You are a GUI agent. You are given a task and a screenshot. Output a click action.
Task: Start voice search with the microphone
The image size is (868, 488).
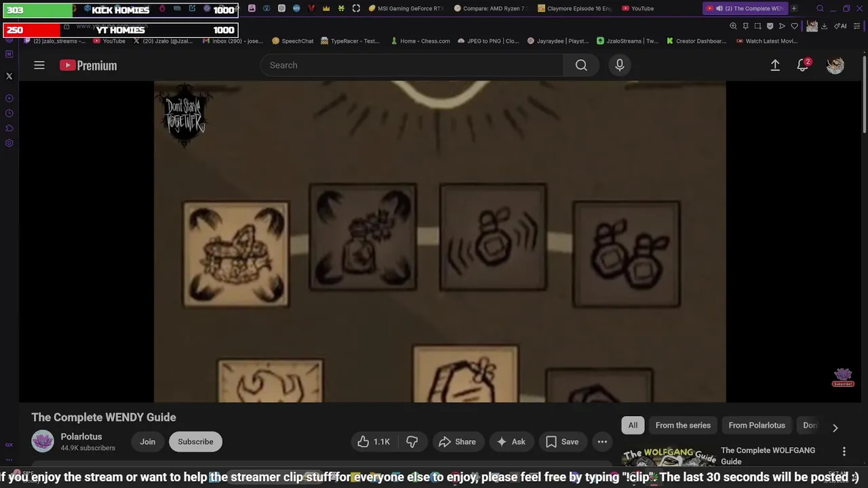pyautogui.click(x=619, y=65)
